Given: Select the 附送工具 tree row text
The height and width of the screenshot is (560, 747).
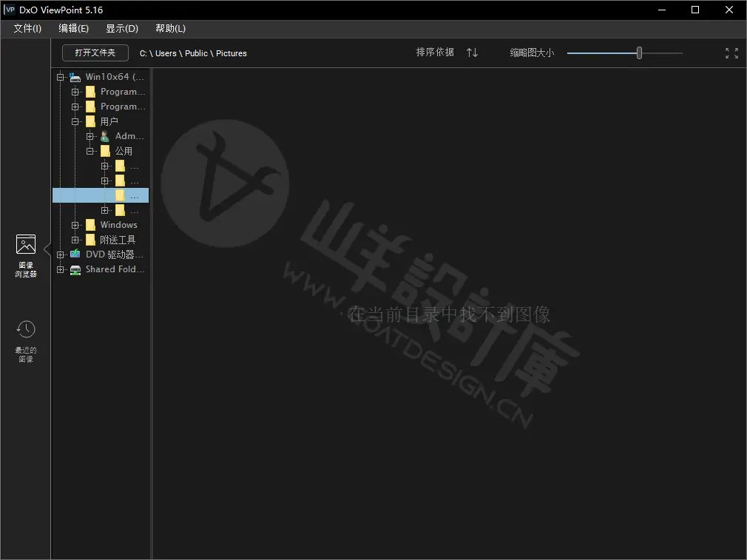Looking at the screenshot, I should (x=118, y=240).
